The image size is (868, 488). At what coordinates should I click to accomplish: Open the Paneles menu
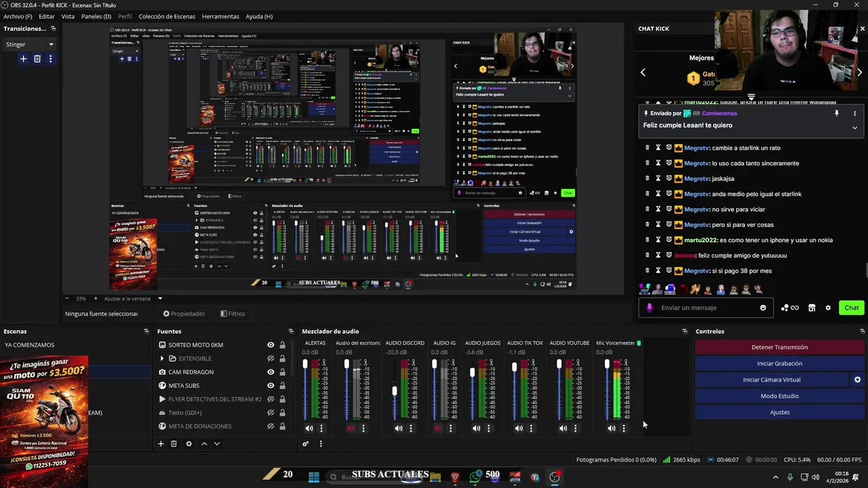coord(96,16)
